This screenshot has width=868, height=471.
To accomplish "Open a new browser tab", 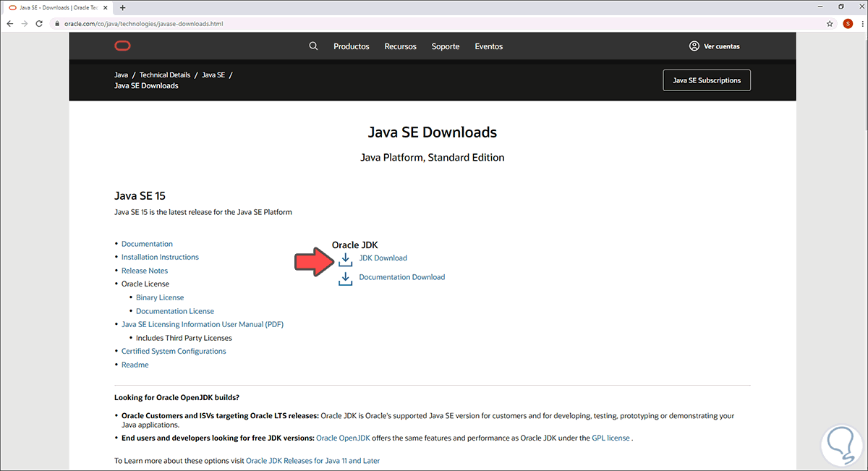I will [123, 7].
